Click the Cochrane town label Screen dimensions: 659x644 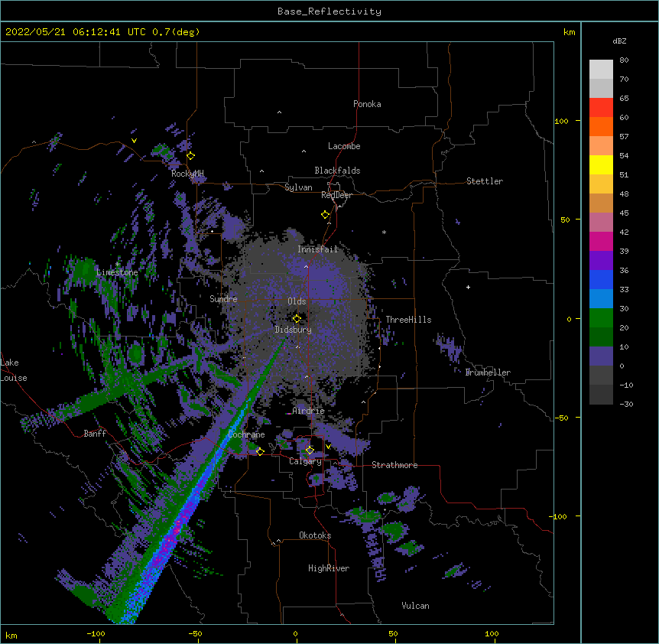[x=246, y=434]
